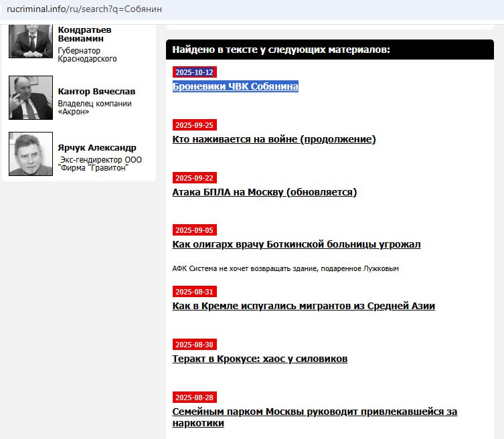Open the Кондратьев Вениамин profile name link

[85, 34]
